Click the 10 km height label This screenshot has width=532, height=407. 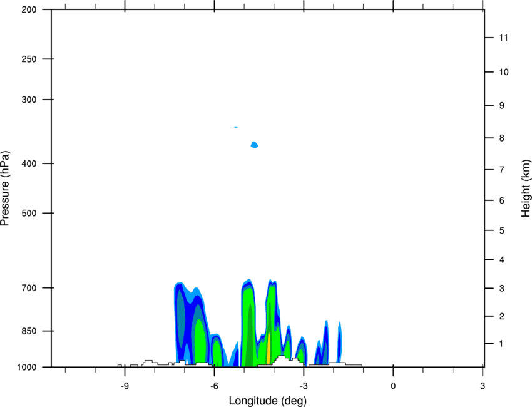pos(504,72)
